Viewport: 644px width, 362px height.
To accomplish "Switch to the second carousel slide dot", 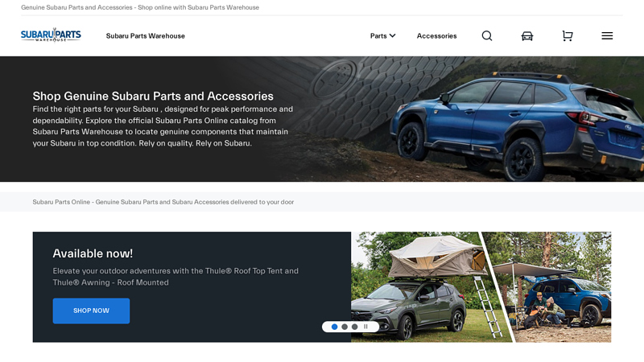I will [345, 327].
